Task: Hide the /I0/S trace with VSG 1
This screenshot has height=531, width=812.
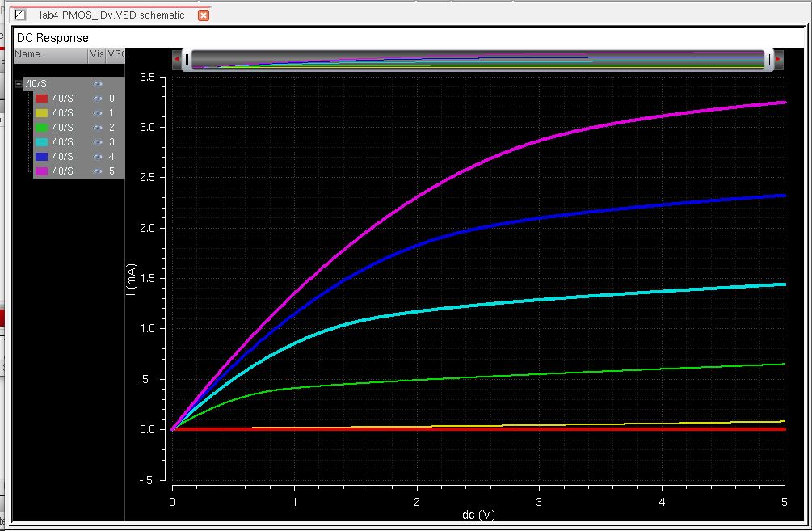Action: [x=98, y=113]
